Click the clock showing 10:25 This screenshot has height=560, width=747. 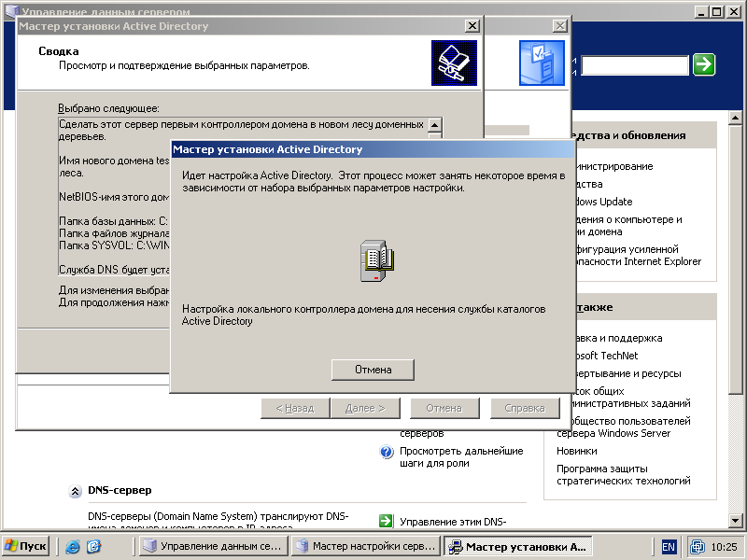tap(725, 547)
